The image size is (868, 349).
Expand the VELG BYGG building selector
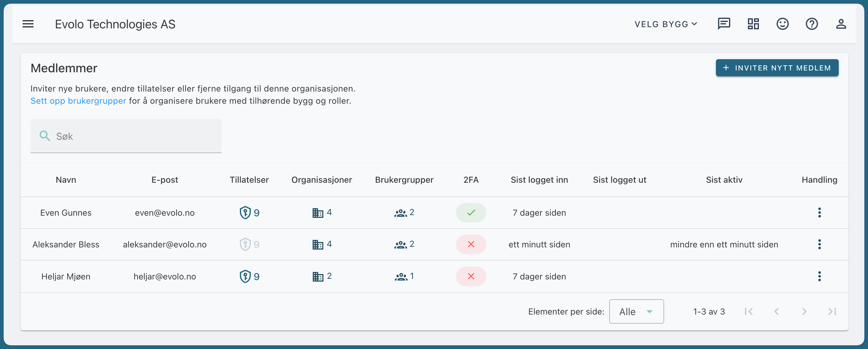(666, 24)
